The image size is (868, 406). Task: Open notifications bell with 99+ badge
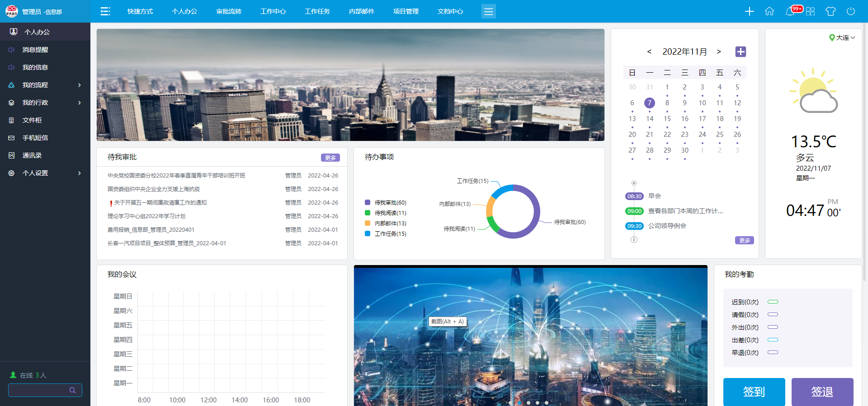790,11
